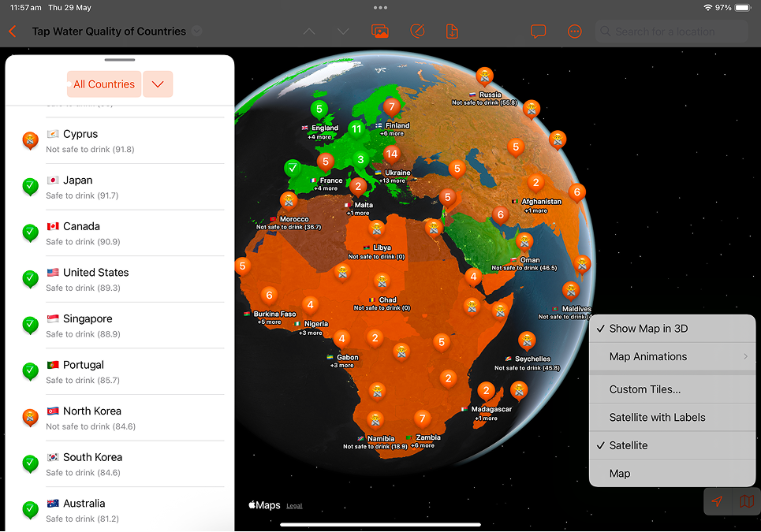Tap the warning pin above Oman label

(x=524, y=241)
